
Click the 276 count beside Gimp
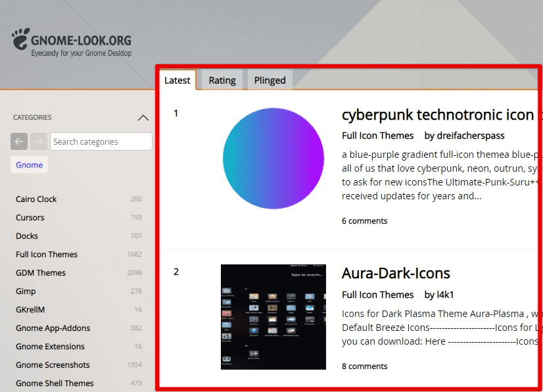(x=136, y=291)
